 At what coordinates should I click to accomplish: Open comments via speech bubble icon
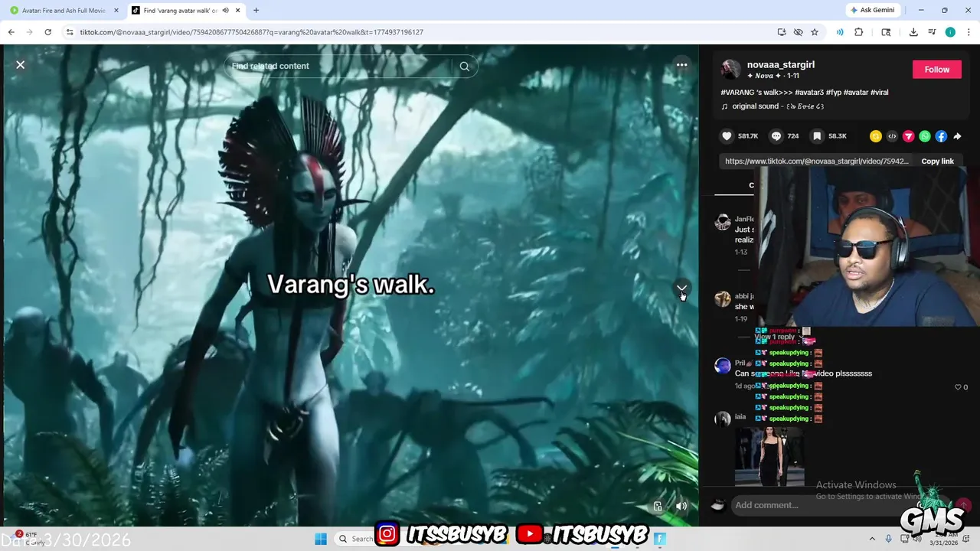click(x=776, y=136)
